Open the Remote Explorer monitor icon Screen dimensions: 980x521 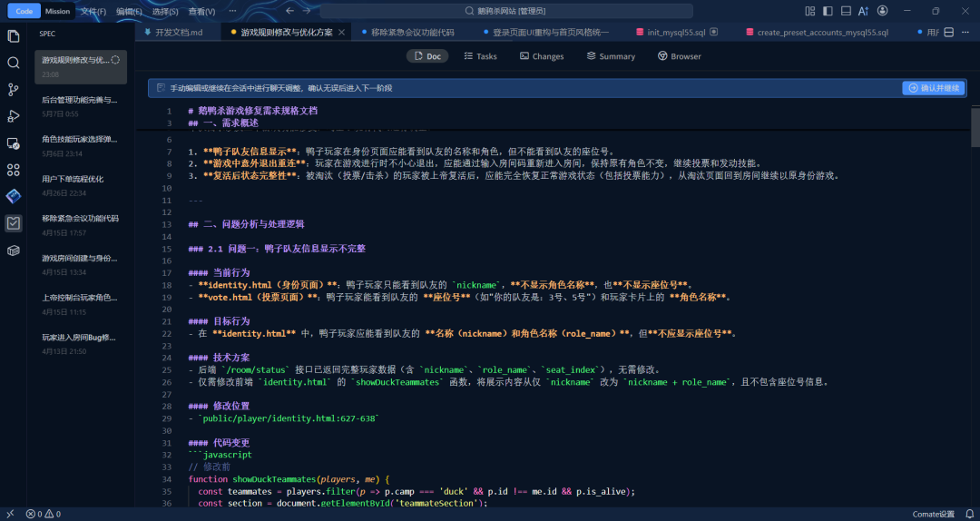13,143
